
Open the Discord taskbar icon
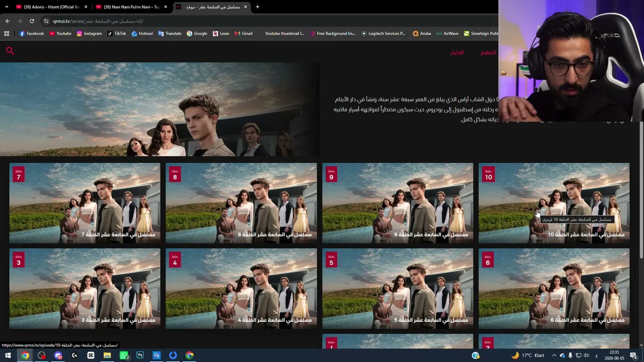[58, 355]
